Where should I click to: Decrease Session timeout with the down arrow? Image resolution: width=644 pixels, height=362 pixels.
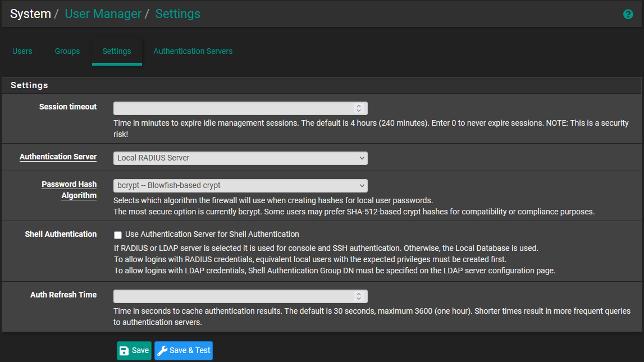(x=358, y=111)
